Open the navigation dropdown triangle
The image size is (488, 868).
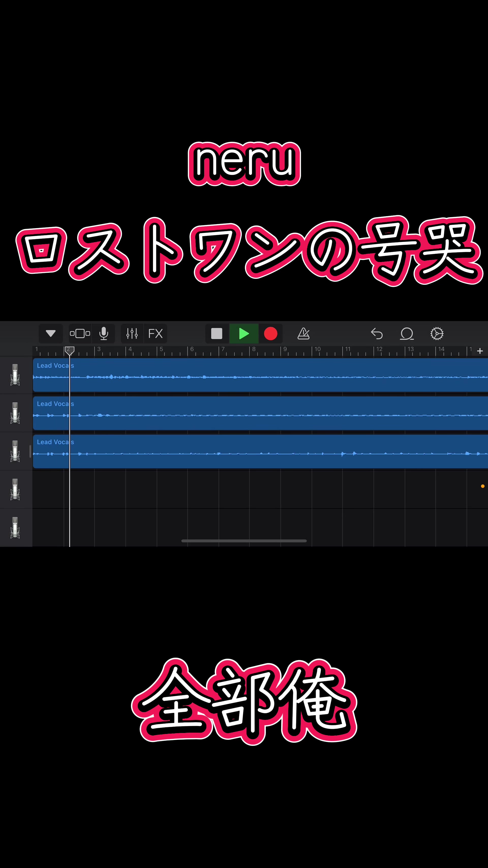51,334
